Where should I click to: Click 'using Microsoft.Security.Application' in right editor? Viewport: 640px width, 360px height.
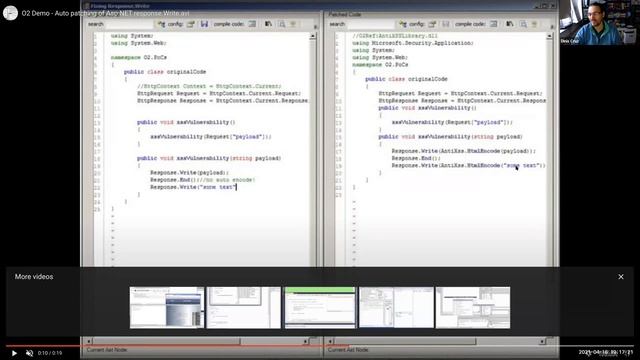coord(413,43)
